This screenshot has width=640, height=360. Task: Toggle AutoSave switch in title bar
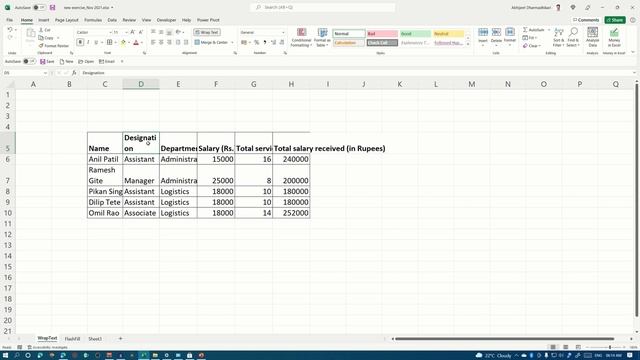click(39, 7)
